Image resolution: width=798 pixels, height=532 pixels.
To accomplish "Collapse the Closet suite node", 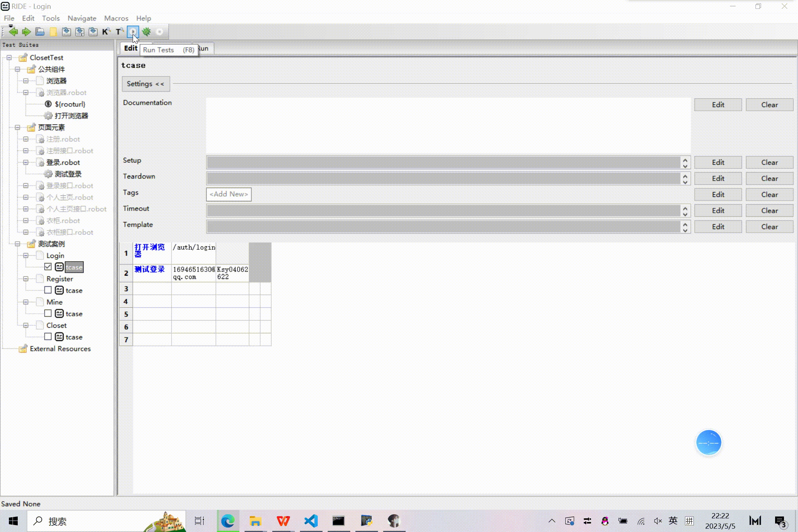I will point(26,325).
